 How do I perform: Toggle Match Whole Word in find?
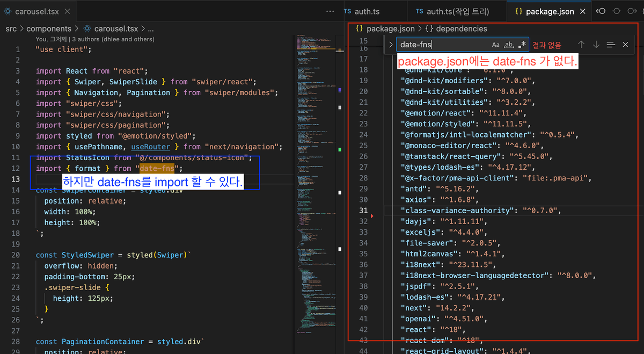tap(510, 45)
